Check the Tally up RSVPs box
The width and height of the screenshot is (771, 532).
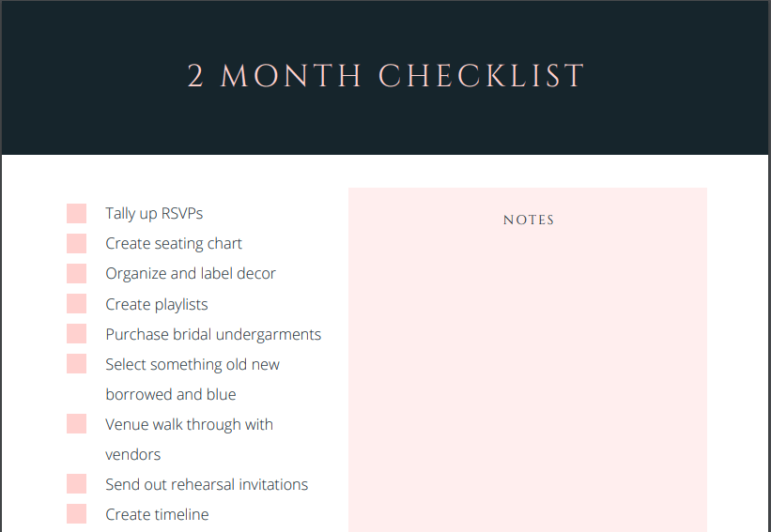(x=76, y=214)
